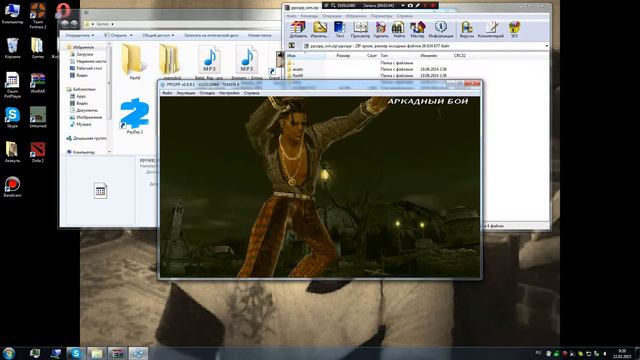640x360 pixels.
Task: Click Daum PotPlayer desktop icon
Action: (x=12, y=85)
